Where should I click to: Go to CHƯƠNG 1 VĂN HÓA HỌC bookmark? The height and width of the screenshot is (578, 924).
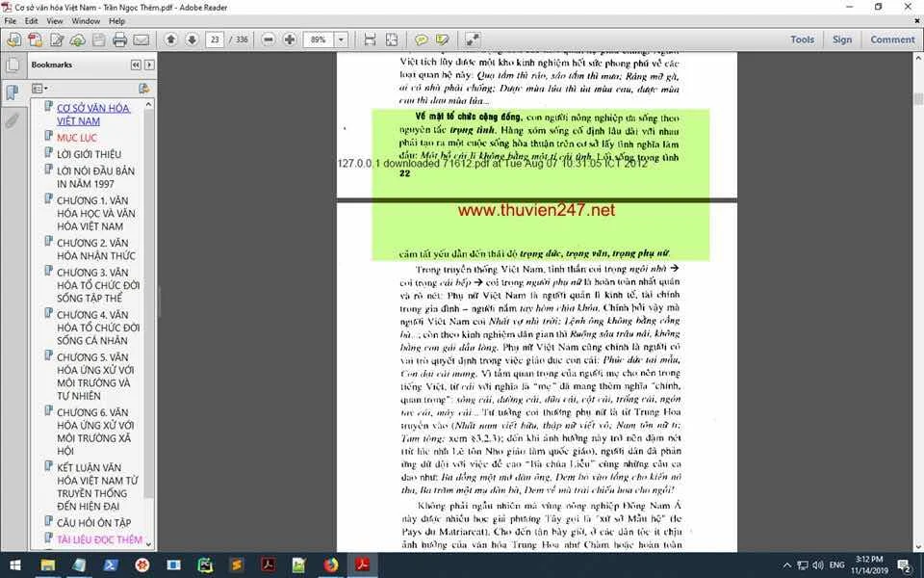click(95, 214)
